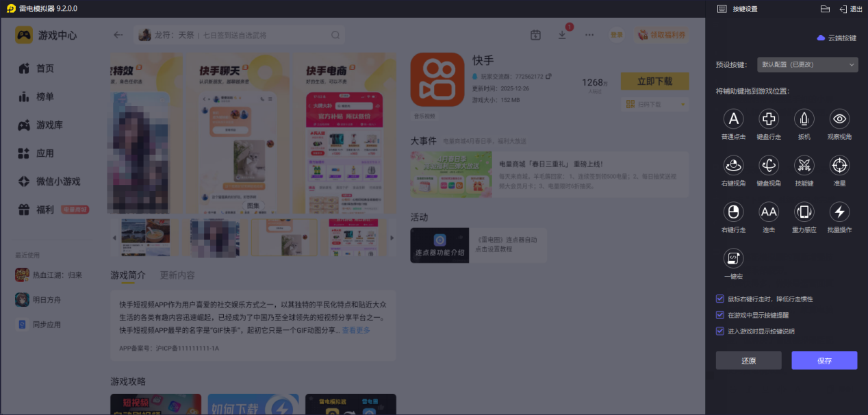Click the 游戏中心 controller logo

tap(24, 35)
